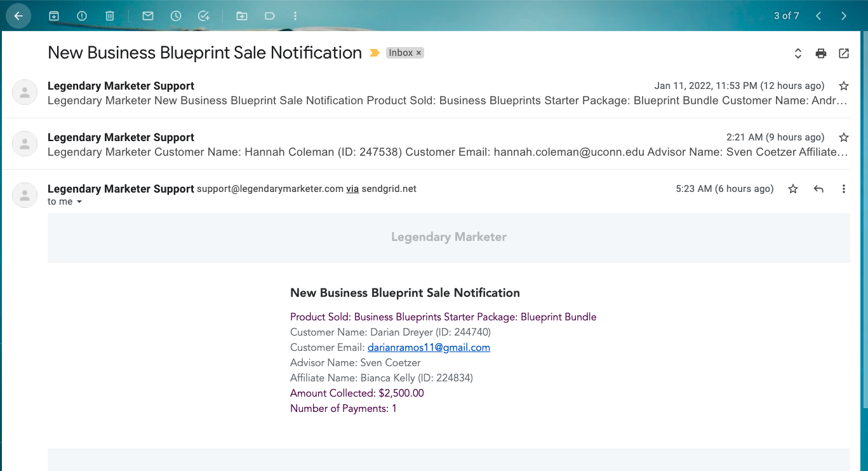Expand all messages in the thread
This screenshot has width=868, height=471.
798,53
